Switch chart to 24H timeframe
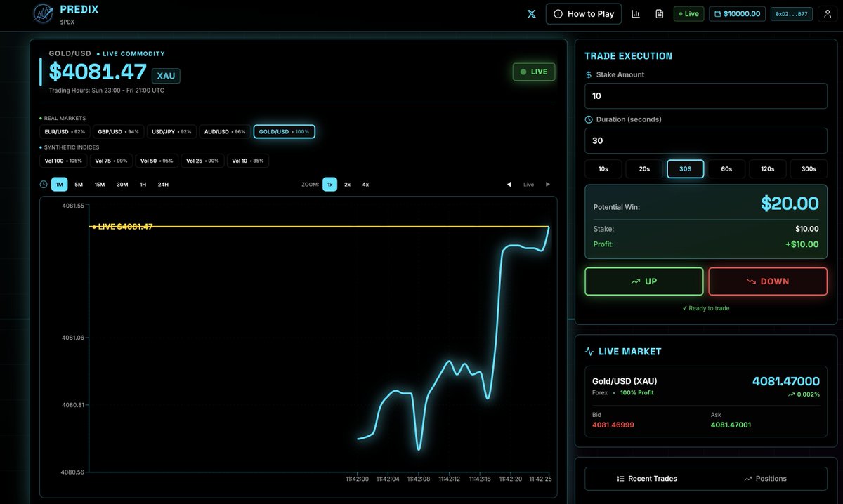The width and height of the screenshot is (843, 504). pos(163,185)
